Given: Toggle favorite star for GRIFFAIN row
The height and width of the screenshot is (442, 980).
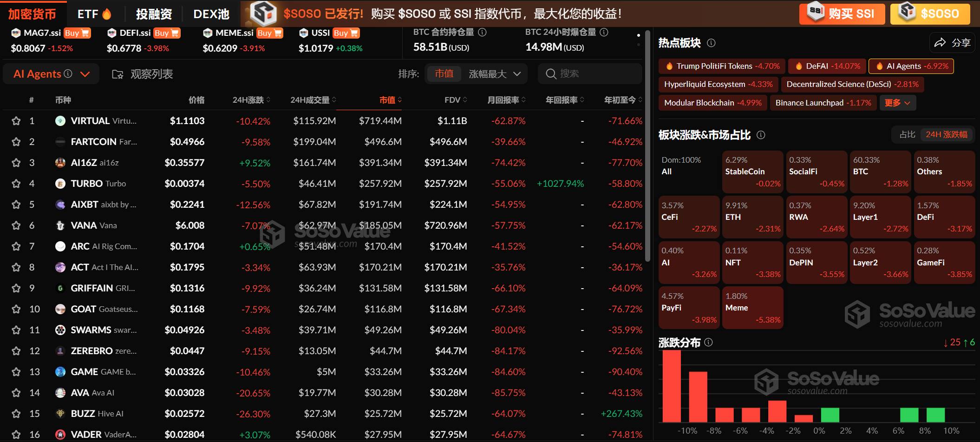Looking at the screenshot, I should 16,288.
